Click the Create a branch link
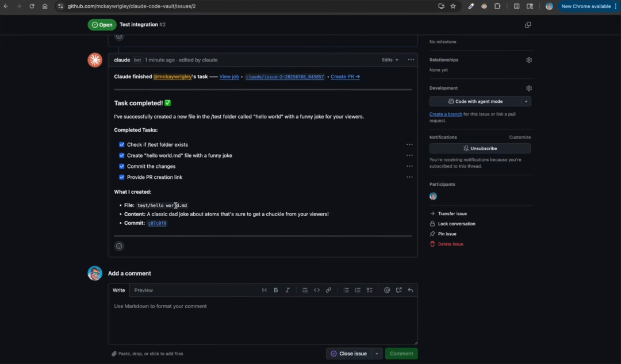The height and width of the screenshot is (364, 621). click(x=446, y=114)
